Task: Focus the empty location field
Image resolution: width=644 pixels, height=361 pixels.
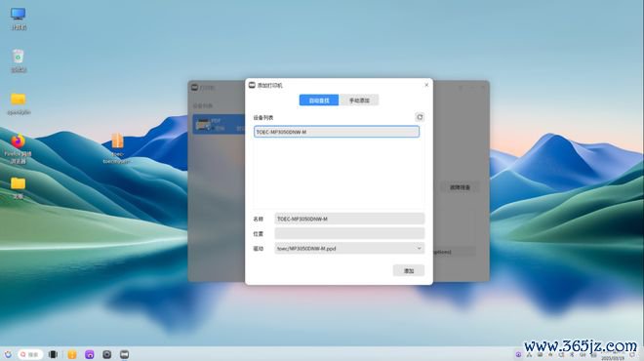Action: point(349,234)
